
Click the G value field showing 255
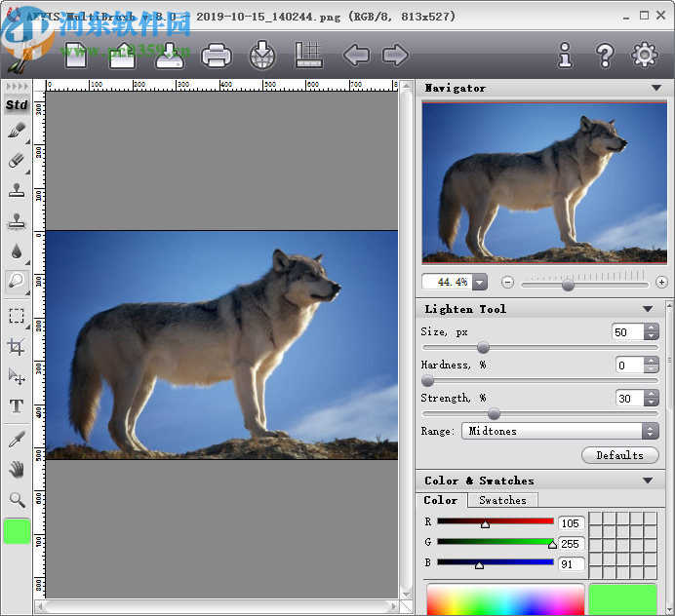coord(571,544)
